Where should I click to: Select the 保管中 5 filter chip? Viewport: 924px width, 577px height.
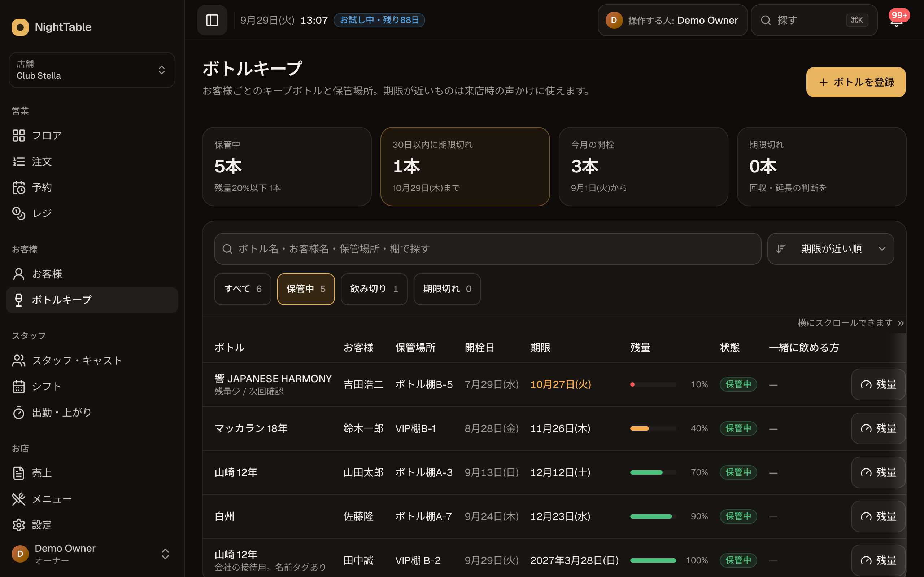(x=306, y=289)
